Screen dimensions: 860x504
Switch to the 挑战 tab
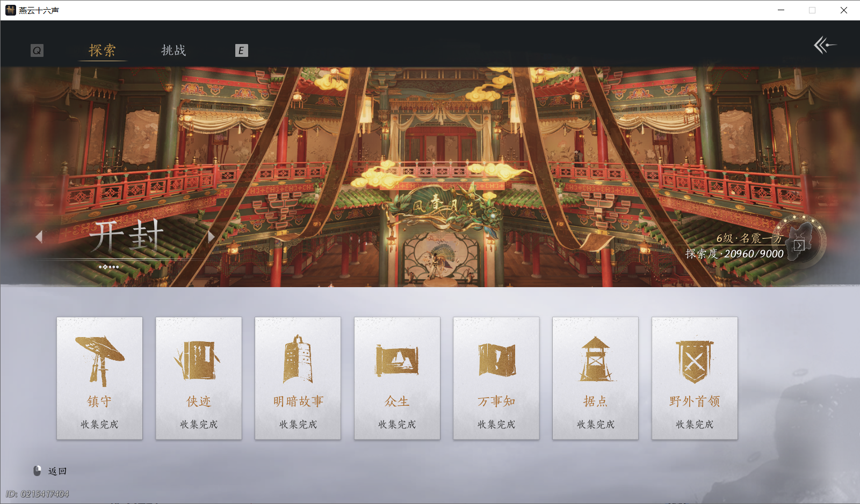coord(173,50)
